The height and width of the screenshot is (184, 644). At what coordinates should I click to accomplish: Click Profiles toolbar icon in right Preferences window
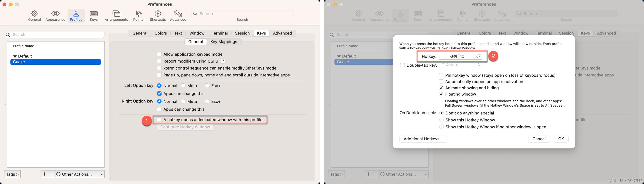click(x=400, y=16)
